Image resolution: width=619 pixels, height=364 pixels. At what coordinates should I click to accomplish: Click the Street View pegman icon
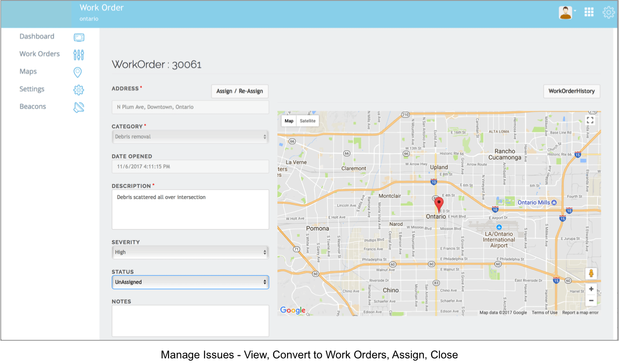coord(591,274)
